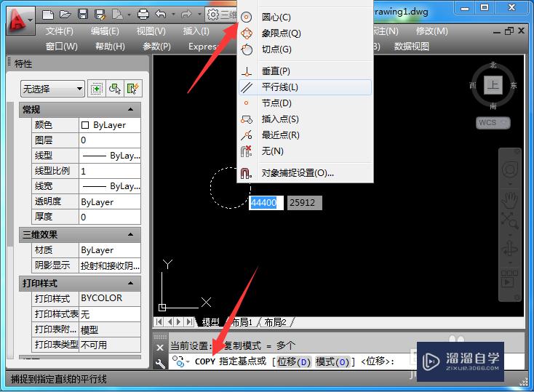Choose the Insertion point (插入点) snap
This screenshot has height=392, width=534.
(x=305, y=119)
